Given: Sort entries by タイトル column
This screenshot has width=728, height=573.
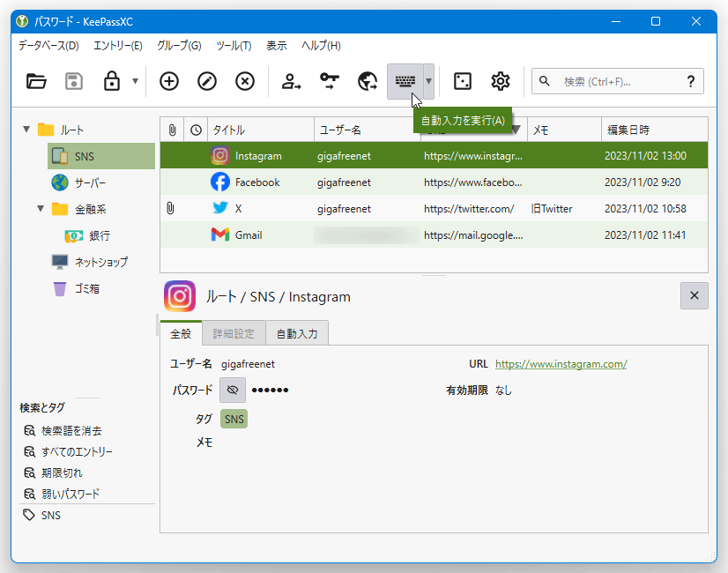Looking at the screenshot, I should click(x=261, y=130).
